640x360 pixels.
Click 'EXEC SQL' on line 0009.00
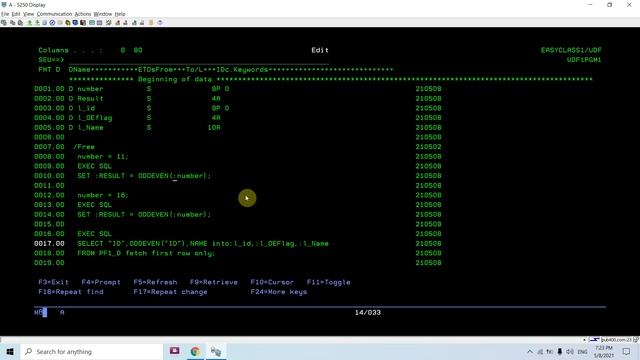point(94,166)
